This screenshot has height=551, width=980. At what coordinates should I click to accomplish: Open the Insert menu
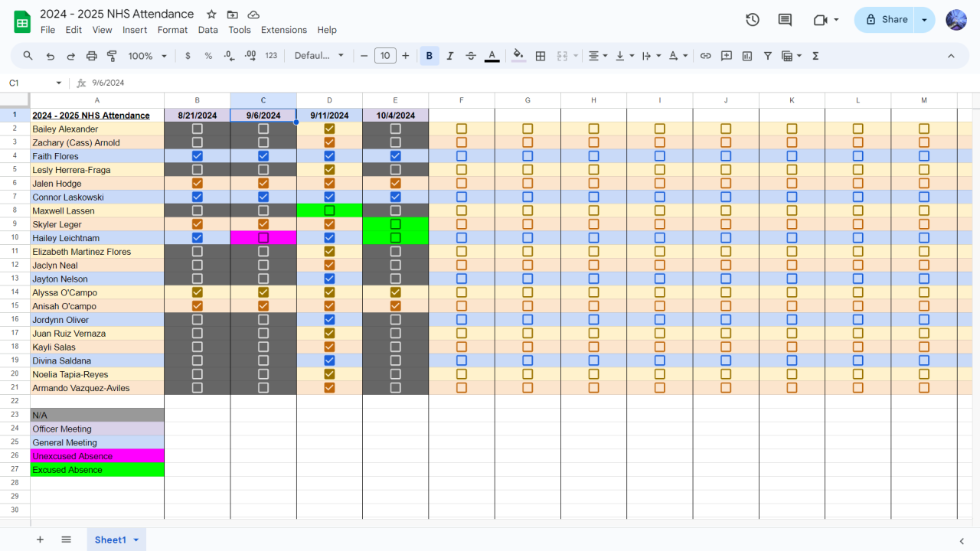point(135,30)
